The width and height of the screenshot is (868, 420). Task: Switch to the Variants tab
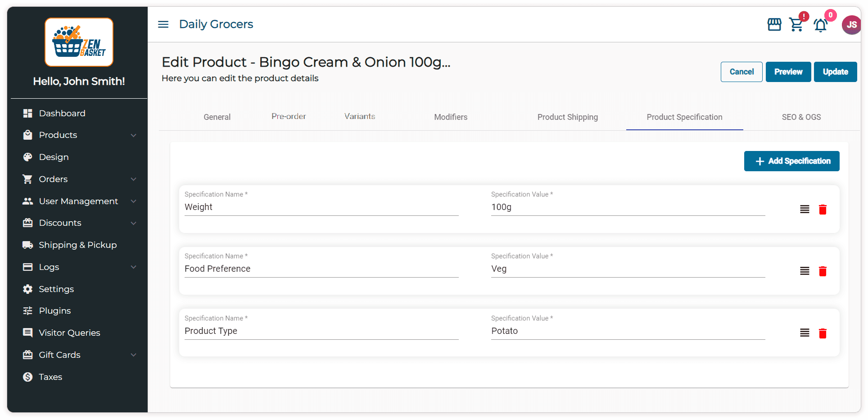(360, 117)
